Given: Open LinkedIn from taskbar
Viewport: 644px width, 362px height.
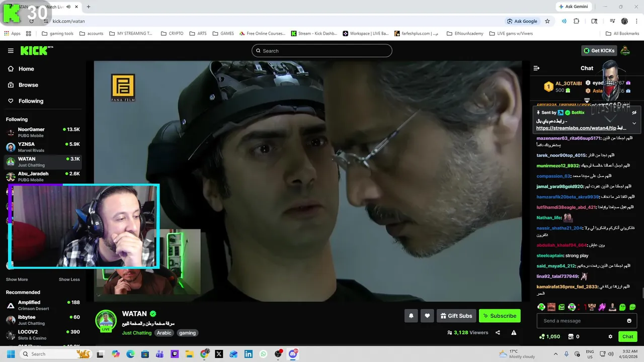Looking at the screenshot, I should [x=249, y=354].
